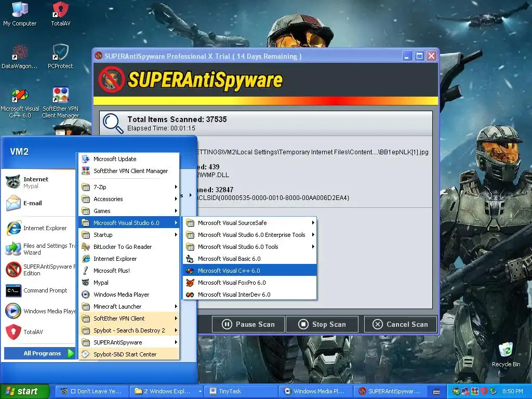532x399 pixels.
Task: Open Windows Media Player in All Programs list
Action: click(129, 295)
